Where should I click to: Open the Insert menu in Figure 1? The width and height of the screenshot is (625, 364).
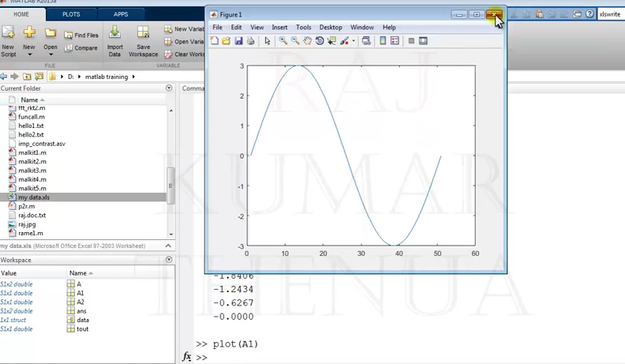(x=280, y=27)
